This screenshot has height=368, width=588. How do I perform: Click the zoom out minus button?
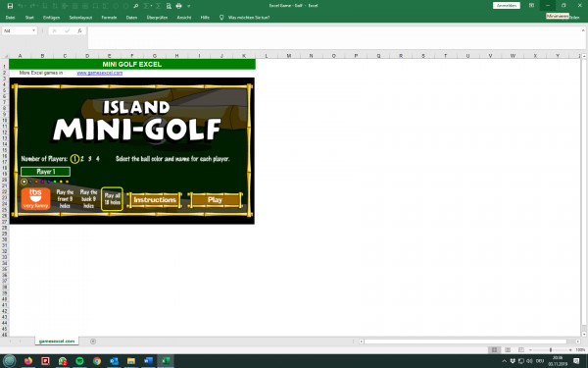tap(530, 350)
